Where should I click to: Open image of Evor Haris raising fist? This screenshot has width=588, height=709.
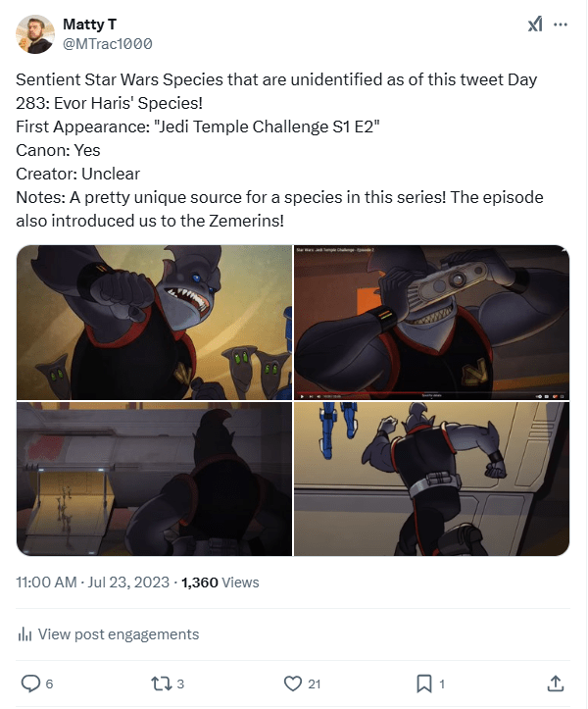[x=154, y=323]
